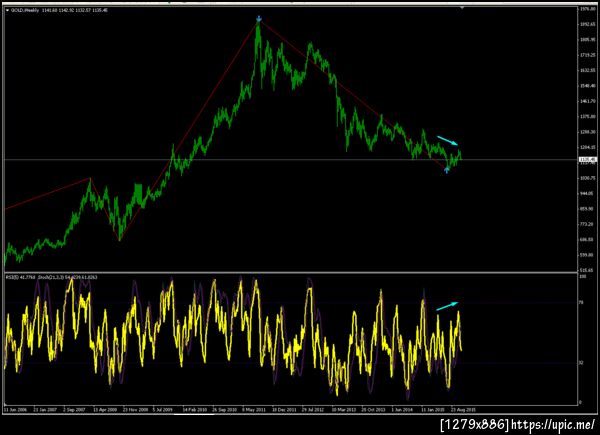Click the 14 Feb 2010 date label
The height and width of the screenshot is (435, 600).
[195, 410]
